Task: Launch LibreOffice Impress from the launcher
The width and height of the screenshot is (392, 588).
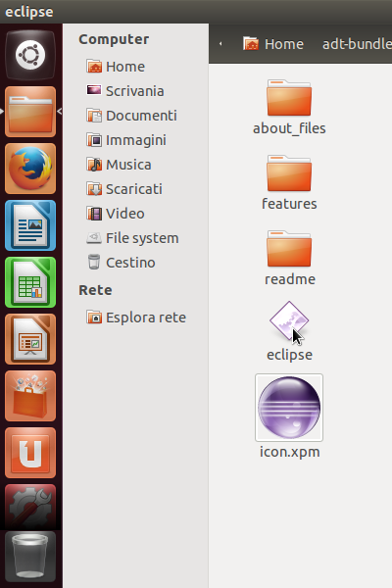Action: 30,339
